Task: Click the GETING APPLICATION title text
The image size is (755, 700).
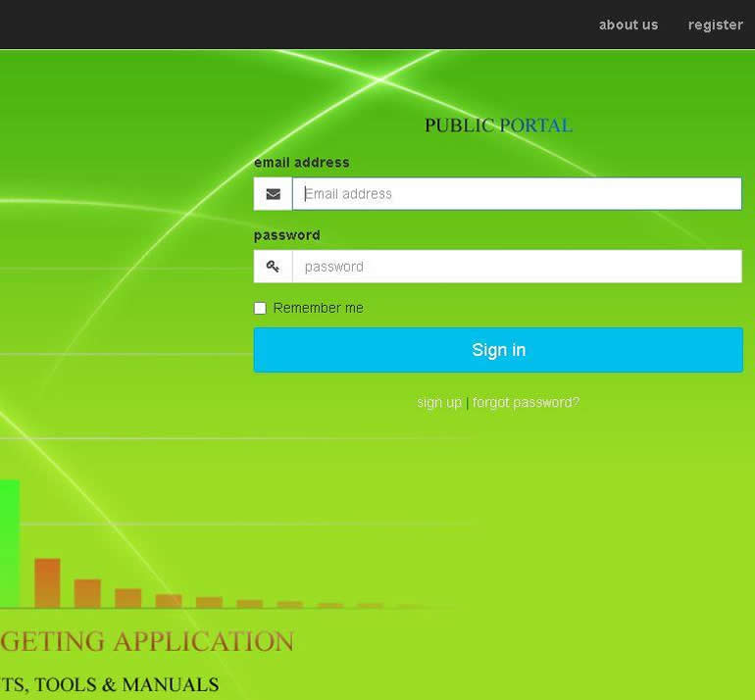Action: [x=147, y=641]
